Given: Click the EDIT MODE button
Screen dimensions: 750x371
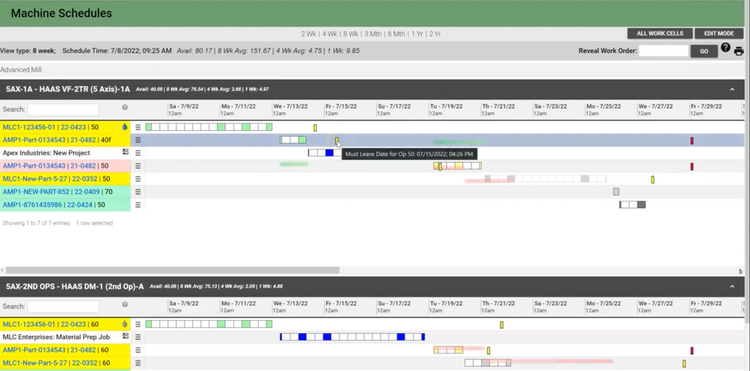Looking at the screenshot, I should (719, 33).
